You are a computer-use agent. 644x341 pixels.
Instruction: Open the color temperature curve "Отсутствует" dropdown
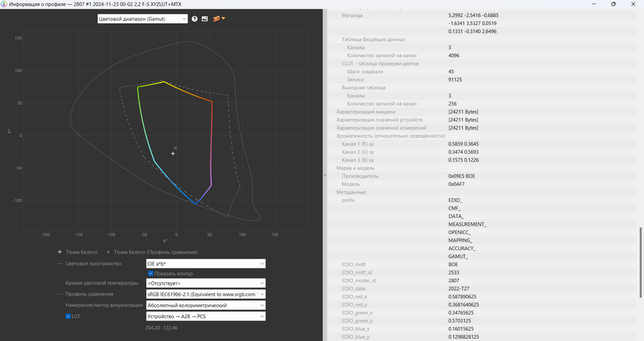pos(205,283)
